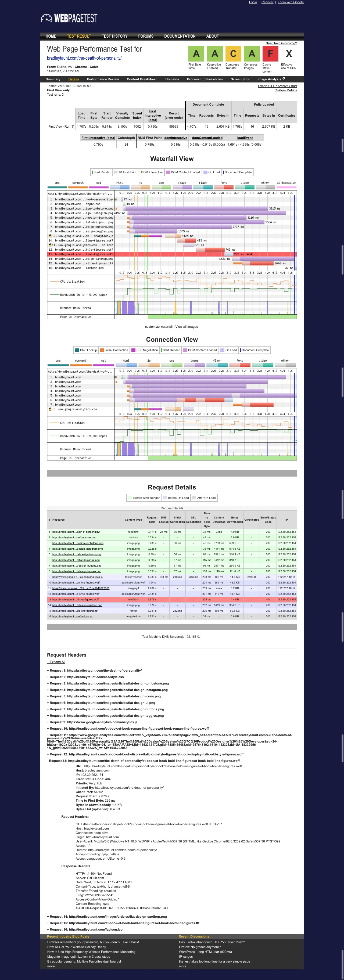Click the Effective use of CDN X icon

[x=289, y=54]
